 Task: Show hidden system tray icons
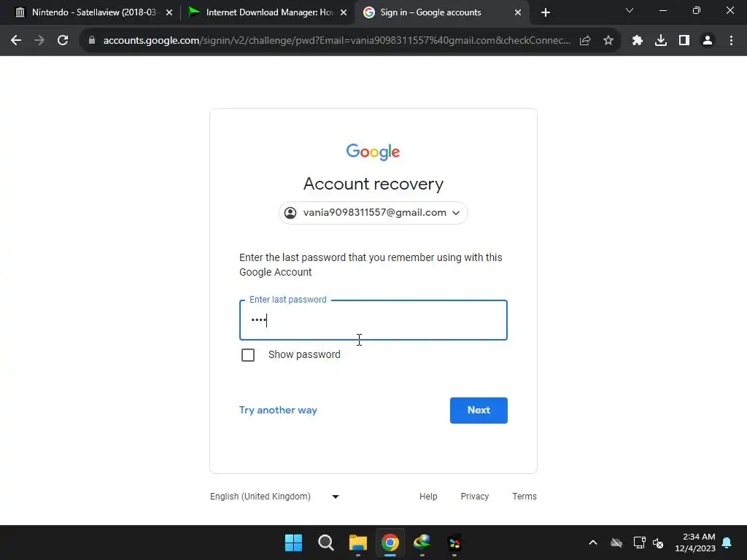(593, 542)
